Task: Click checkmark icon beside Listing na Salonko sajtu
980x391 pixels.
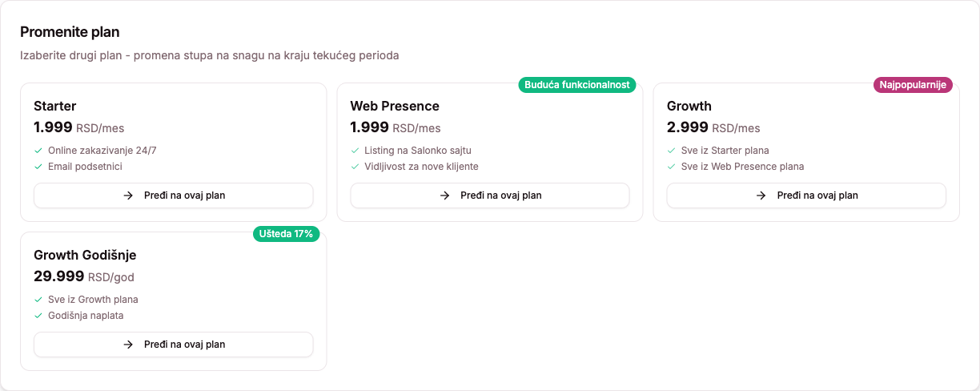Action: click(355, 151)
